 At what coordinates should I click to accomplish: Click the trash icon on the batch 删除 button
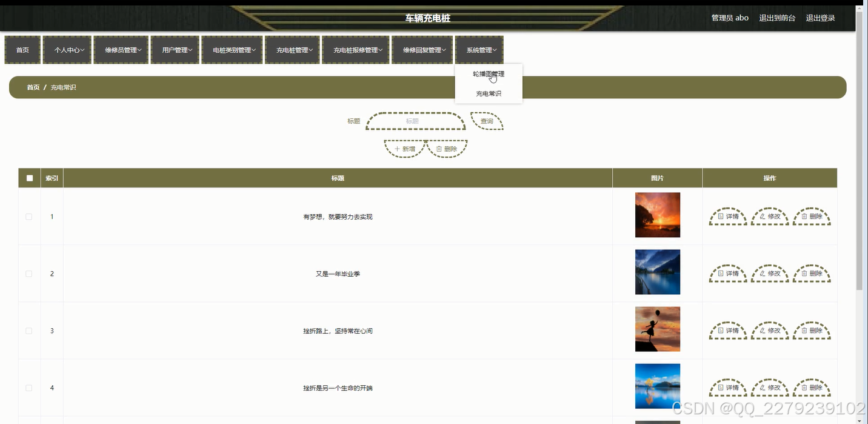pos(438,148)
